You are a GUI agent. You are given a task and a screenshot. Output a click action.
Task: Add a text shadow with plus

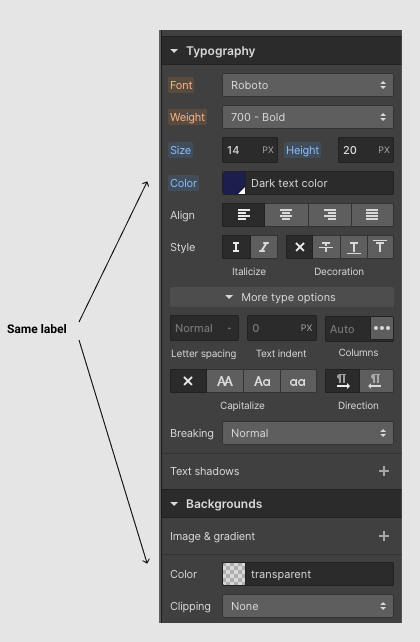click(384, 471)
